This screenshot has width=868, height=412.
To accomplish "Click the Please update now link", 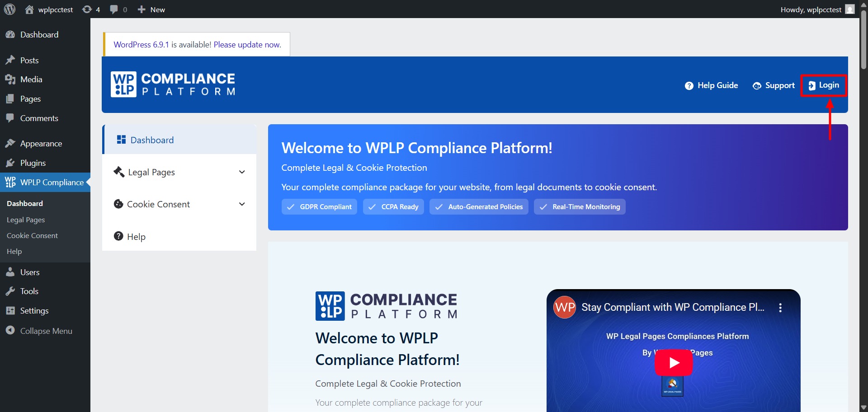I will pyautogui.click(x=247, y=45).
